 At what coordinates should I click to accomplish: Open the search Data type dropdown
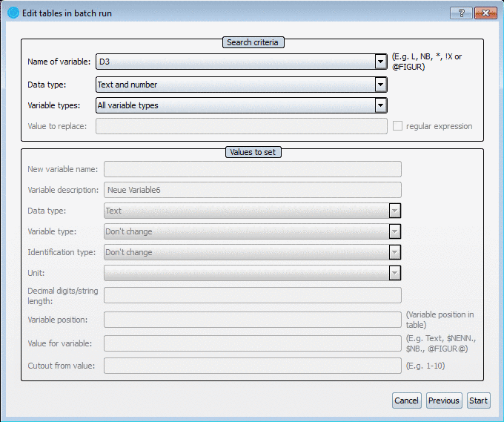click(380, 85)
